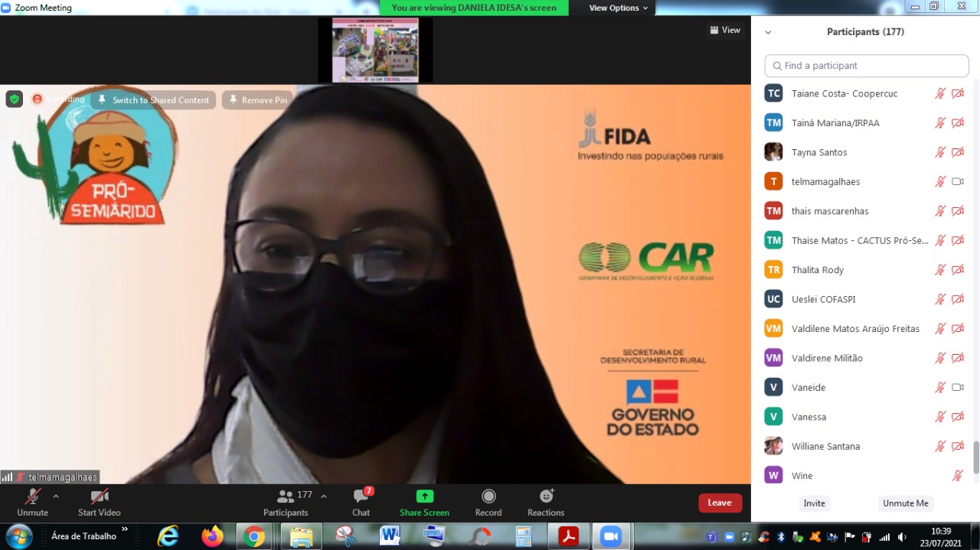Open the Chat panel icon
The image size is (980, 550).
pyautogui.click(x=361, y=496)
